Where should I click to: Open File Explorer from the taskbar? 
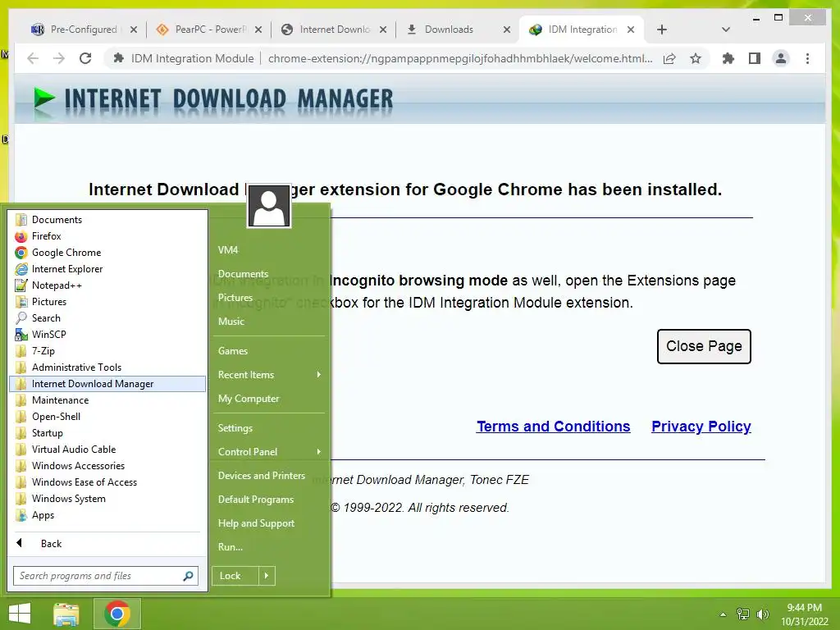[66, 614]
